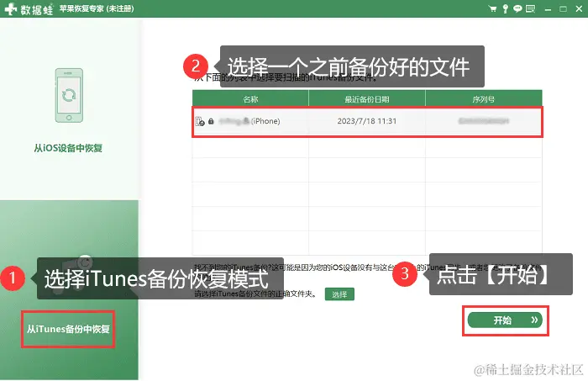Close the 苹果恢复专家 window

click(x=579, y=8)
